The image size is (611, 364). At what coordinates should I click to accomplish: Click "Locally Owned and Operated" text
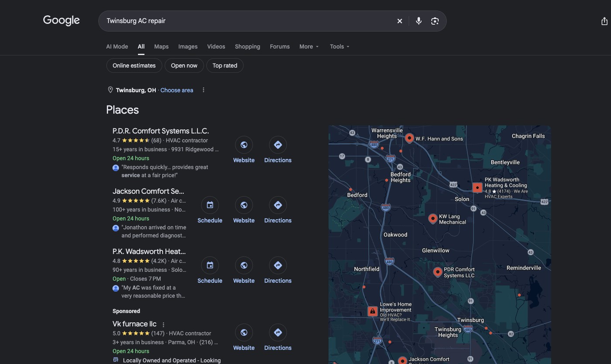pyautogui.click(x=172, y=361)
